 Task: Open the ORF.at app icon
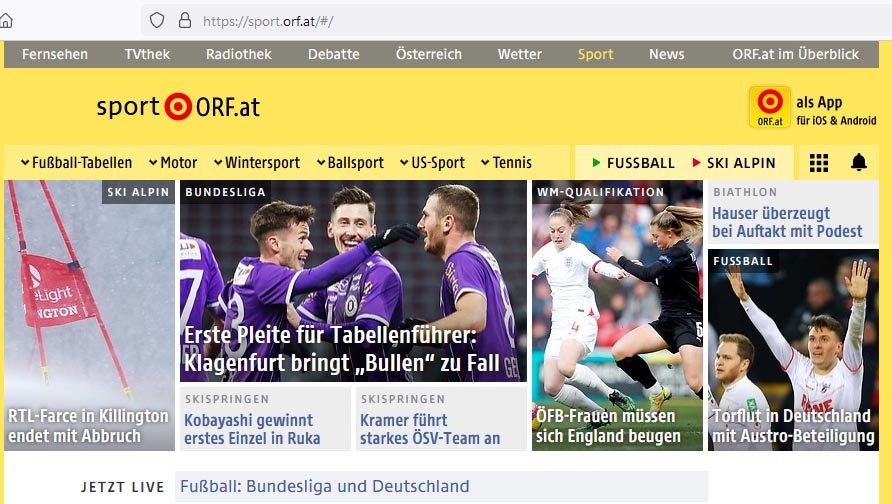coord(770,106)
